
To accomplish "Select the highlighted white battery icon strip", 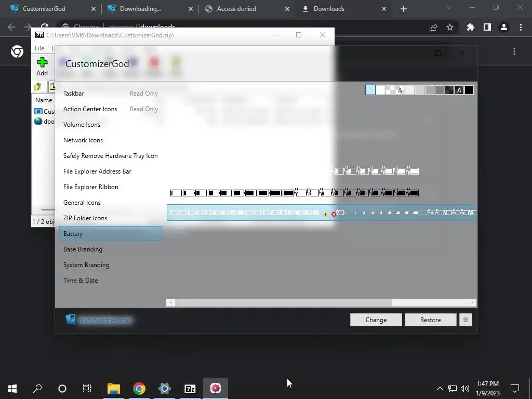I will tap(322, 212).
